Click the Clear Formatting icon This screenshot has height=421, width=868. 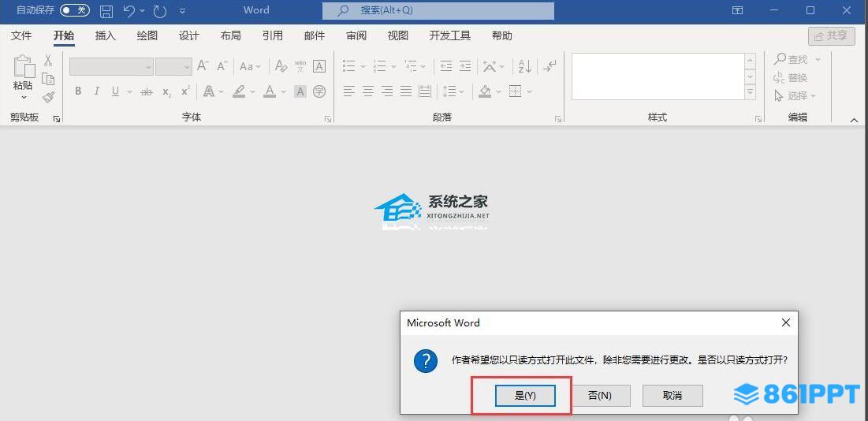point(281,66)
